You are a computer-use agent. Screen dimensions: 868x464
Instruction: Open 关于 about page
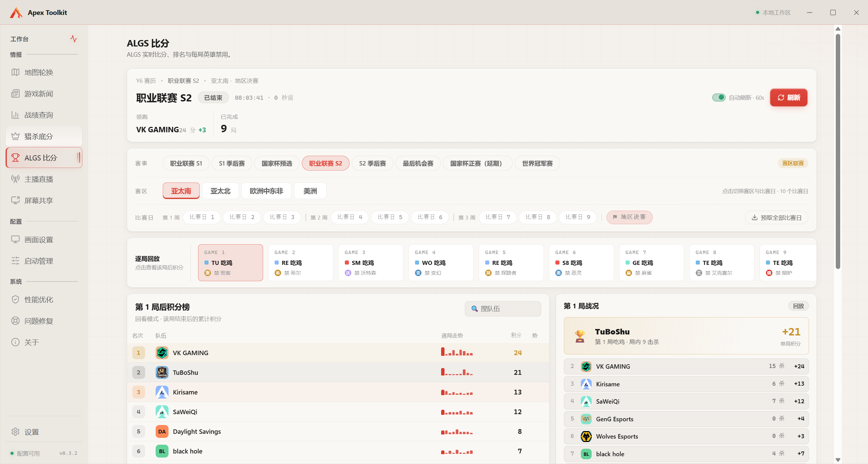[x=44, y=342]
